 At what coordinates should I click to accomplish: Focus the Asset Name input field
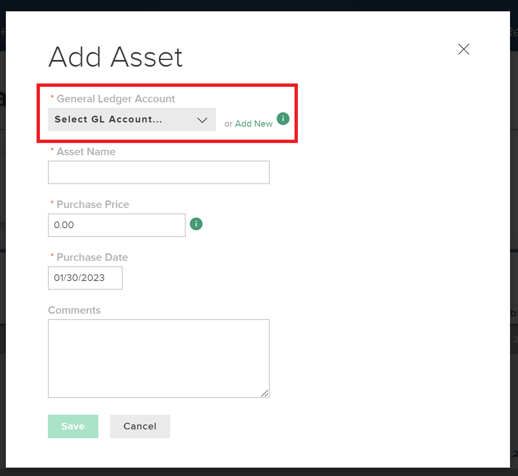pyautogui.click(x=159, y=172)
